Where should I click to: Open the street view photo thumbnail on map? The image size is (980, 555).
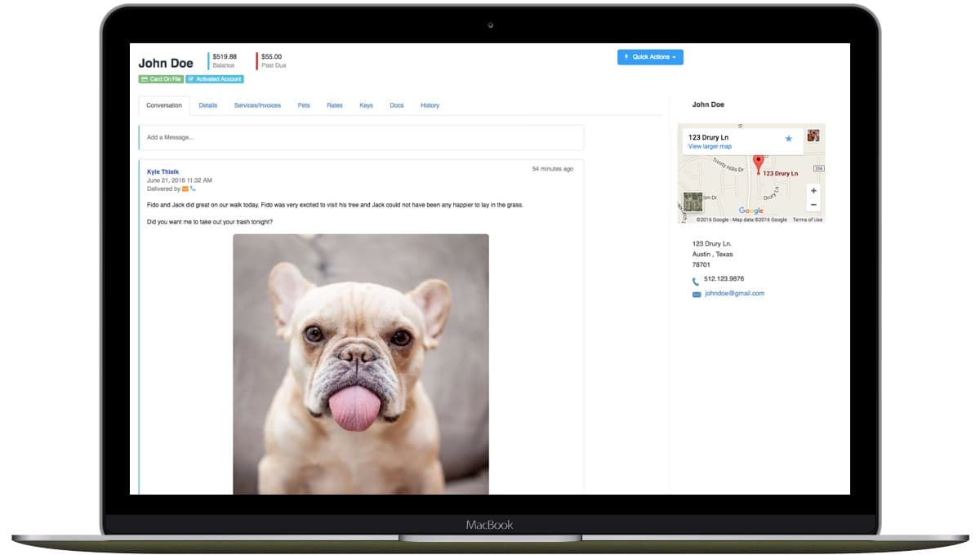(x=813, y=135)
